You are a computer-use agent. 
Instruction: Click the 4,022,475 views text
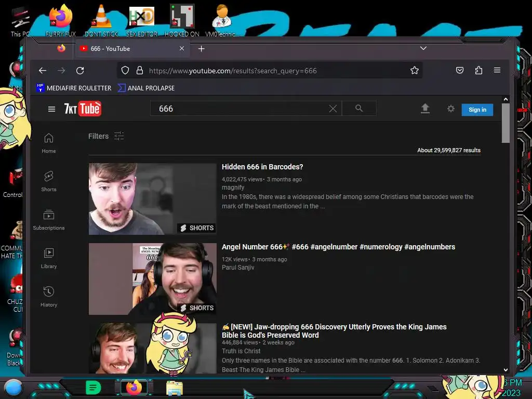point(242,179)
